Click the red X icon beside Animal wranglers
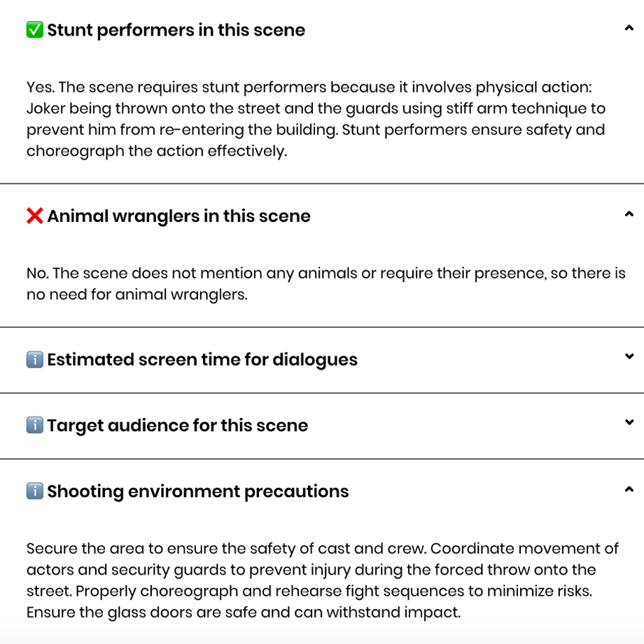This screenshot has height=644, width=644. pyautogui.click(x=34, y=216)
